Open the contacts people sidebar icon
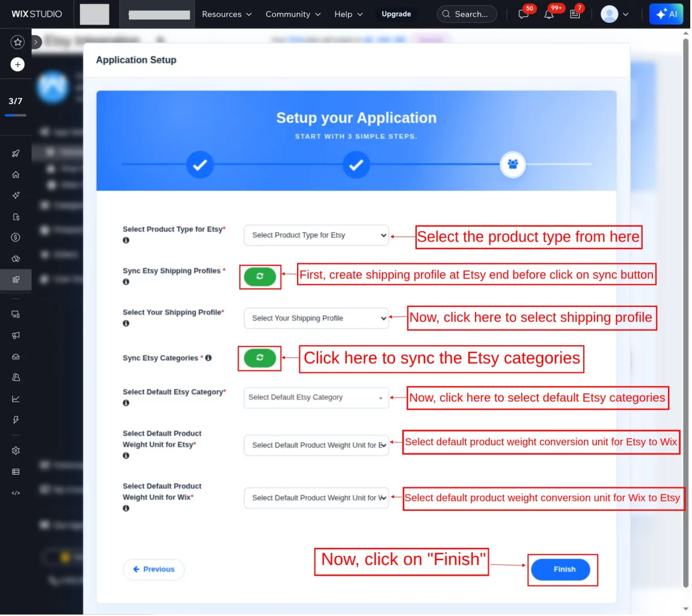Image resolution: width=692 pixels, height=616 pixels. tap(16, 378)
